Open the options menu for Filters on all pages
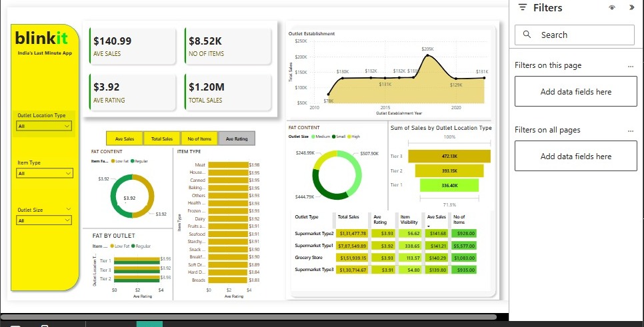Viewport: 644px width, 327px height. point(631,131)
